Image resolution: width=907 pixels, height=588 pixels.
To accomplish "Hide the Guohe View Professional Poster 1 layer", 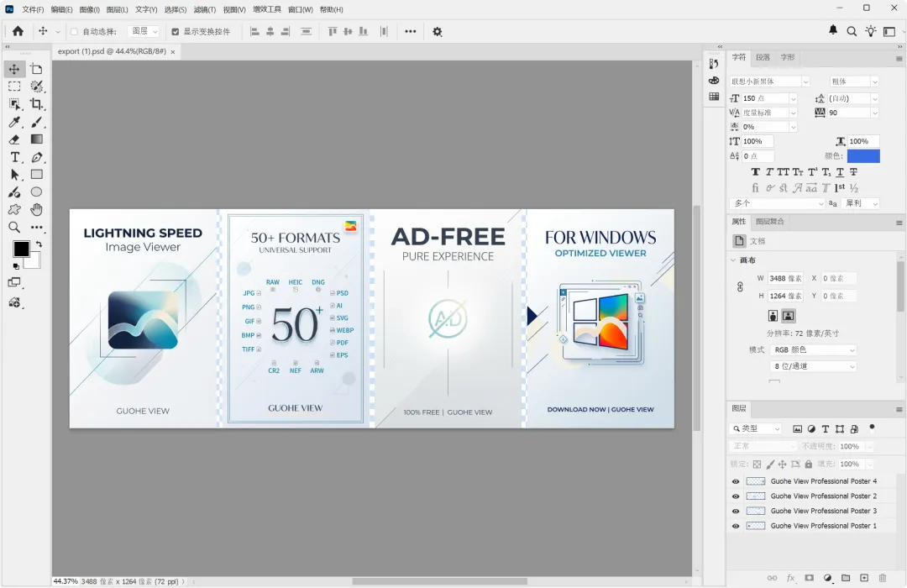I will coord(736,526).
